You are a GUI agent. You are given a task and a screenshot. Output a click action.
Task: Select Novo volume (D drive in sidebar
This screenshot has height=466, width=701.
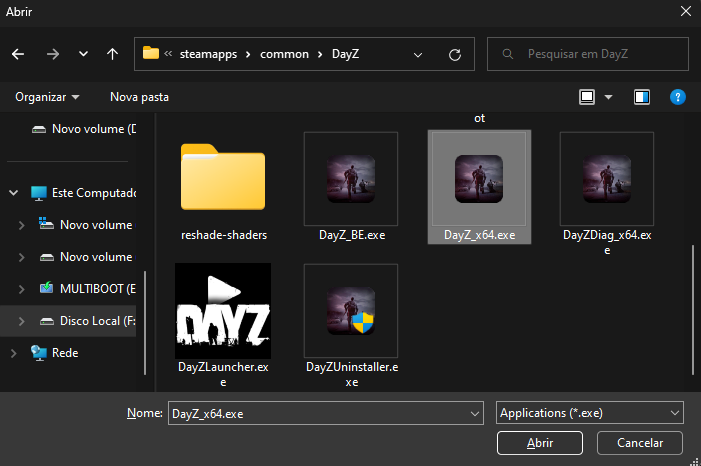84,129
